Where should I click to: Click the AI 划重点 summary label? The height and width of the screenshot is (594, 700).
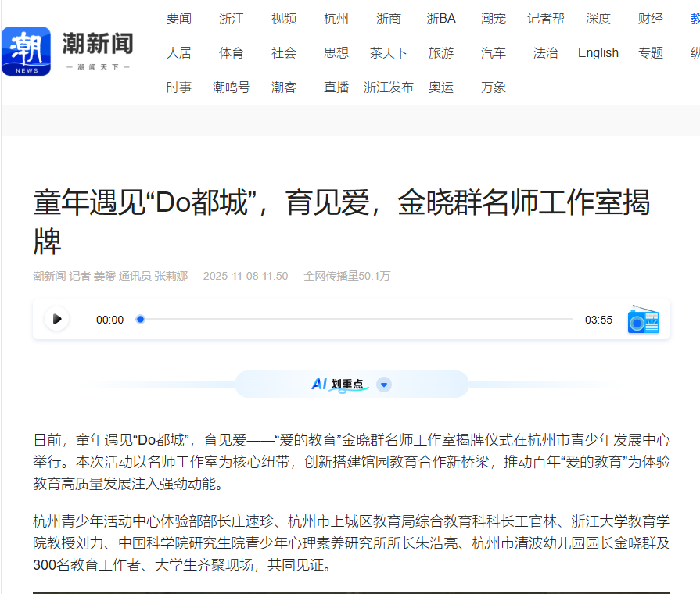pos(338,384)
